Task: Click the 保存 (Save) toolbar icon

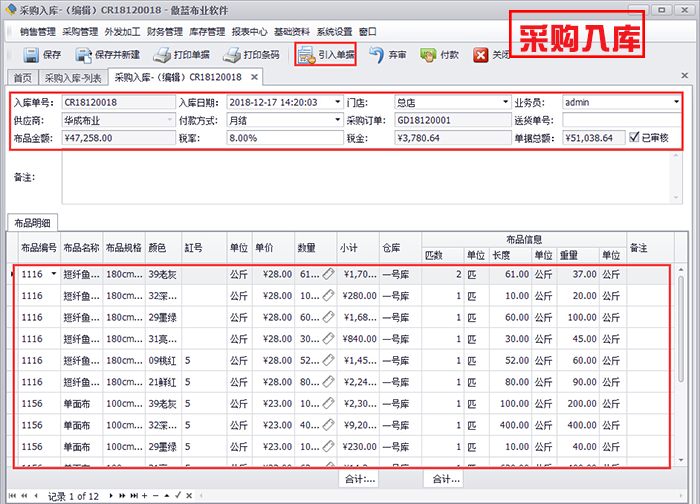Action: pos(30,55)
